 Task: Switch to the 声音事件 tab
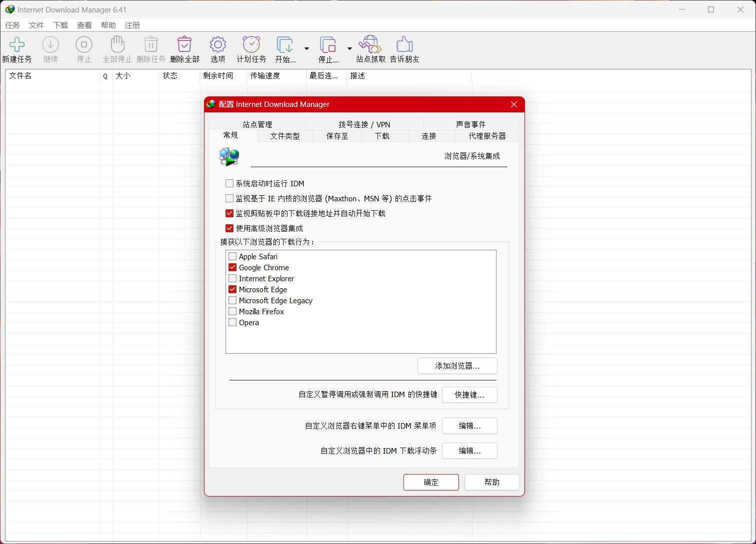click(471, 124)
